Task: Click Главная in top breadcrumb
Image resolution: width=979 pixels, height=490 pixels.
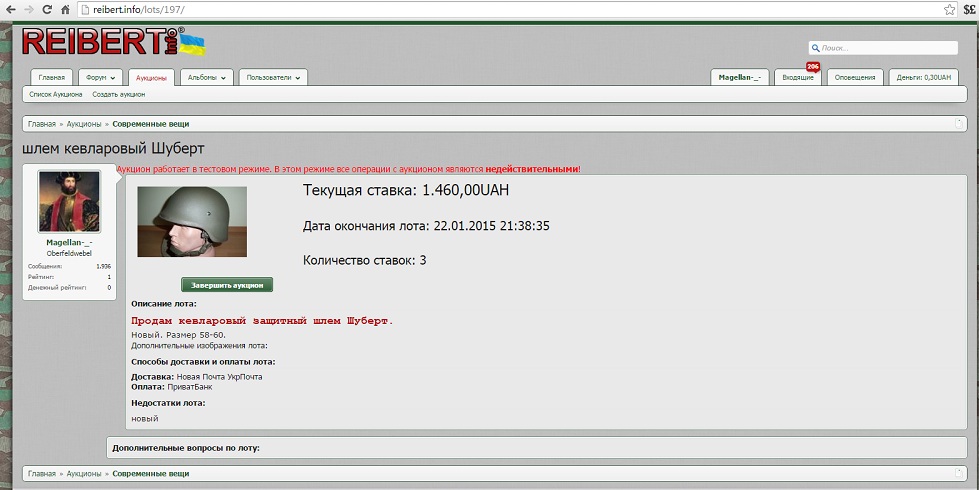Action: click(42, 124)
